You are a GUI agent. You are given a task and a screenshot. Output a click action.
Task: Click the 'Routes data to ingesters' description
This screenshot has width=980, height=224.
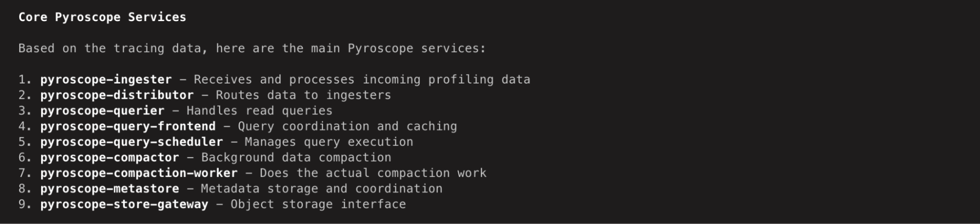303,95
